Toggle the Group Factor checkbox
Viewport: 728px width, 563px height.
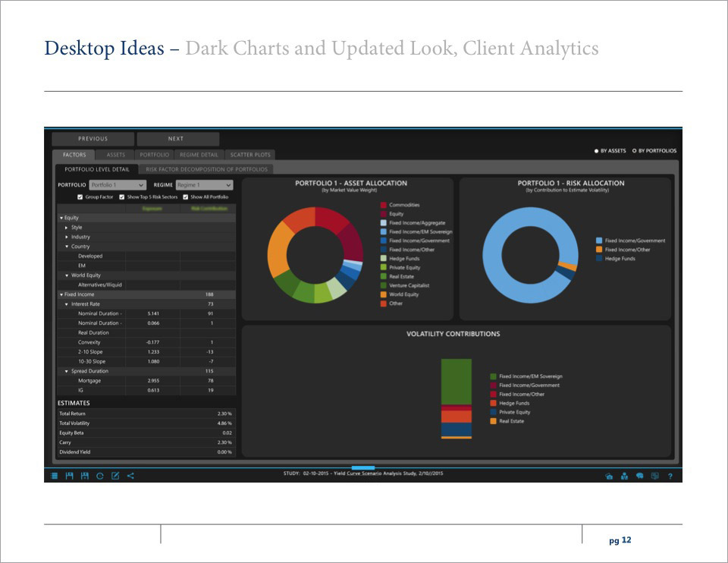pos(80,197)
